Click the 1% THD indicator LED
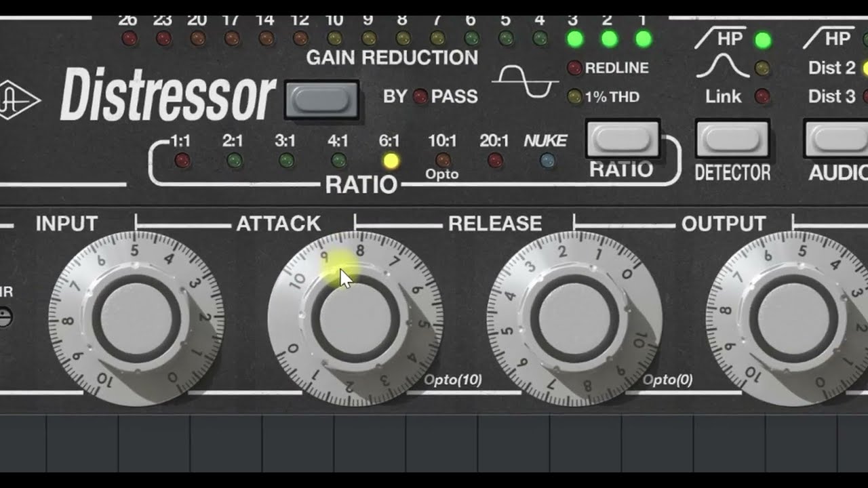868x488 pixels. (x=574, y=97)
